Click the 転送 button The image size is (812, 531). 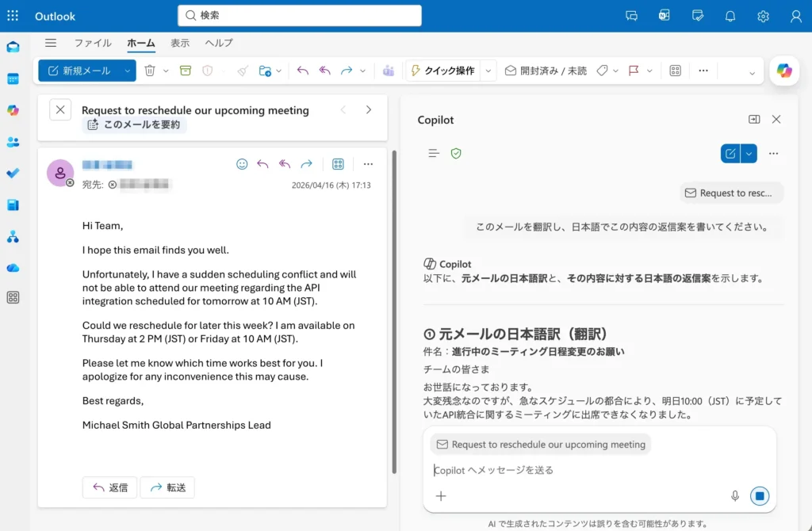coord(167,487)
